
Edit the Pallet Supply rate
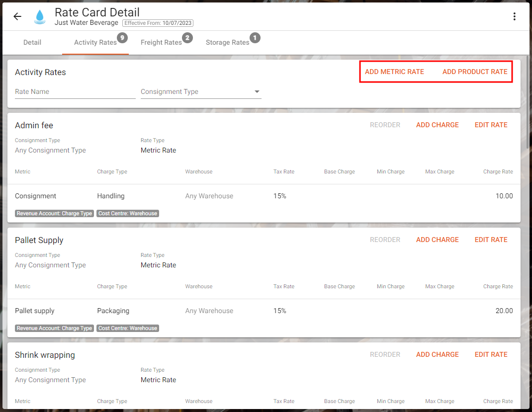491,240
